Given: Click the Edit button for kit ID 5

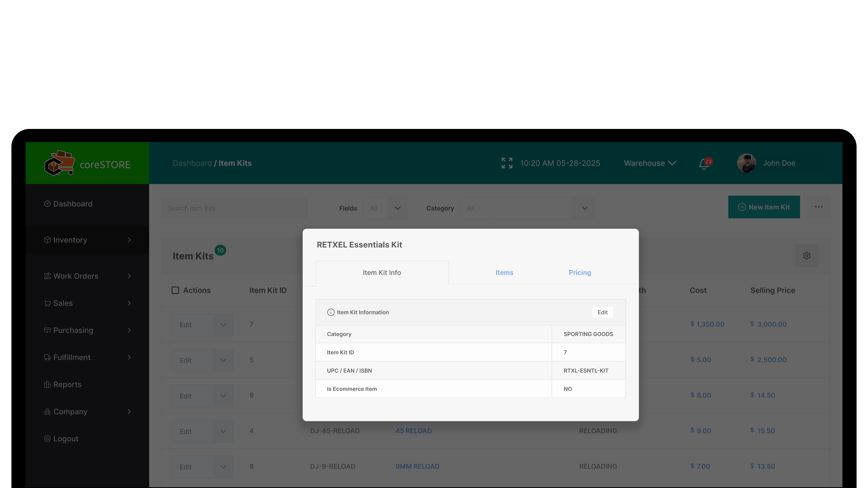Looking at the screenshot, I should (x=193, y=360).
